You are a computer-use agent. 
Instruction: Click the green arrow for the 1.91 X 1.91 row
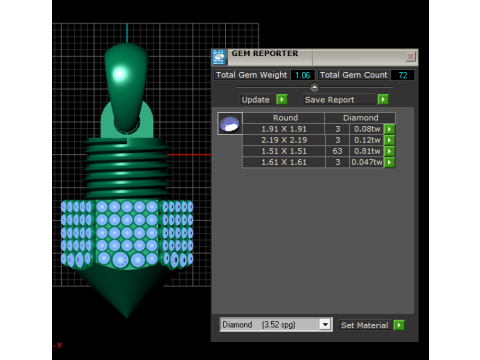pyautogui.click(x=389, y=129)
